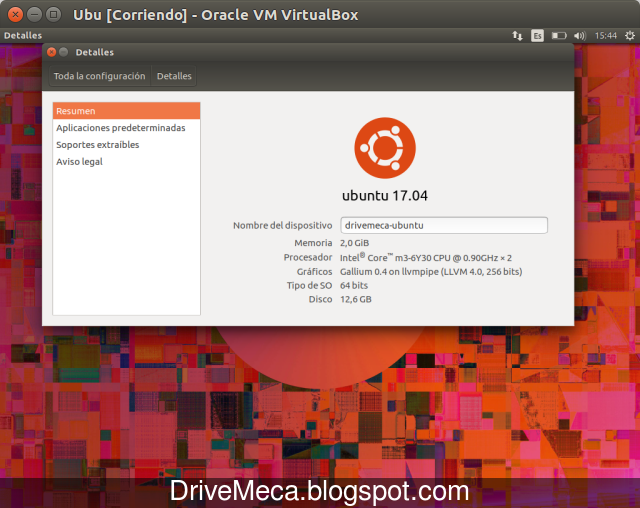
Task: Click the Memoria value 2,0 GiB
Action: click(355, 243)
